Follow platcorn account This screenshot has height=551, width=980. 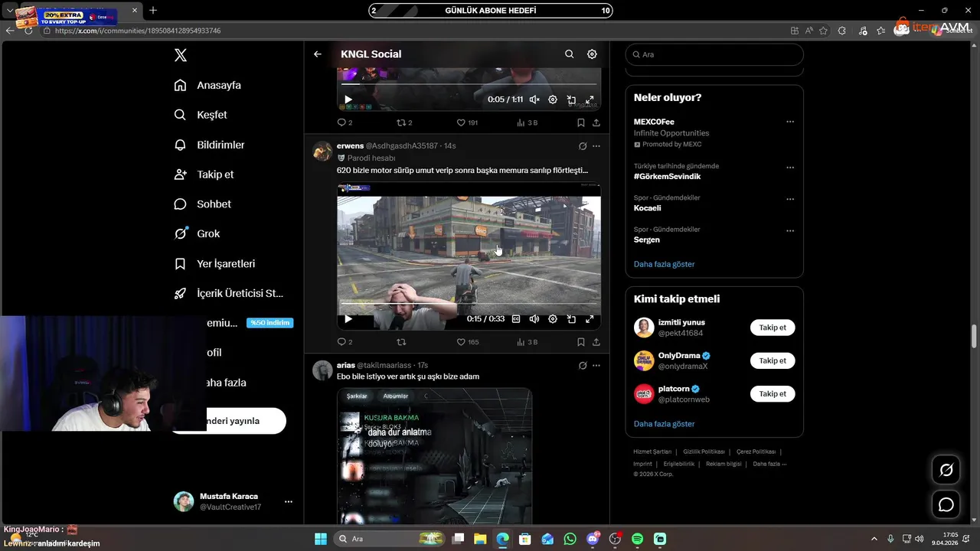pyautogui.click(x=773, y=393)
